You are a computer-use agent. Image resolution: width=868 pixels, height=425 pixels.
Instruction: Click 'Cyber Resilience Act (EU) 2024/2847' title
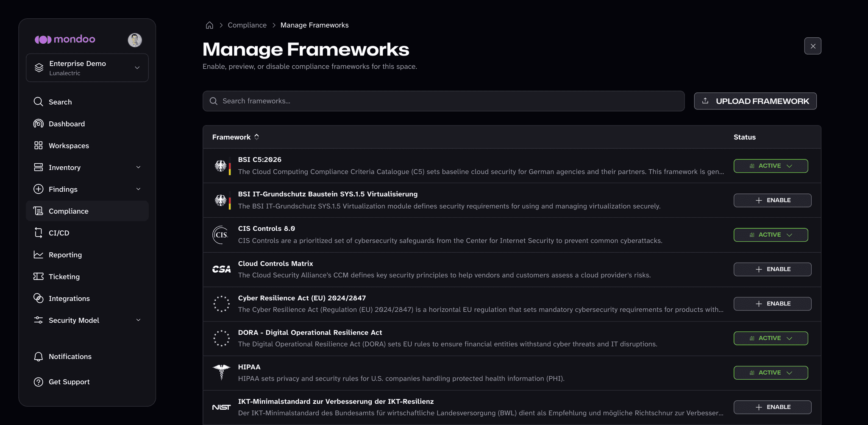[x=302, y=298]
